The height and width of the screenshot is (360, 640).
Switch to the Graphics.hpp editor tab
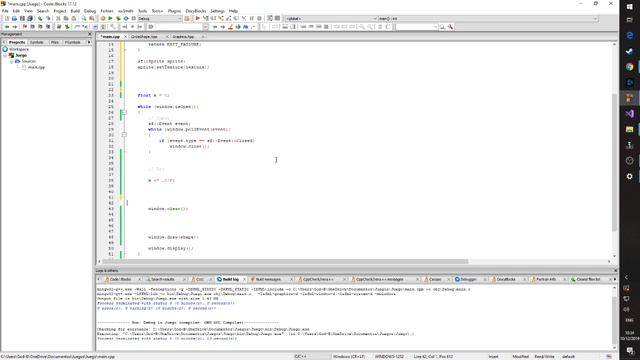[183, 37]
